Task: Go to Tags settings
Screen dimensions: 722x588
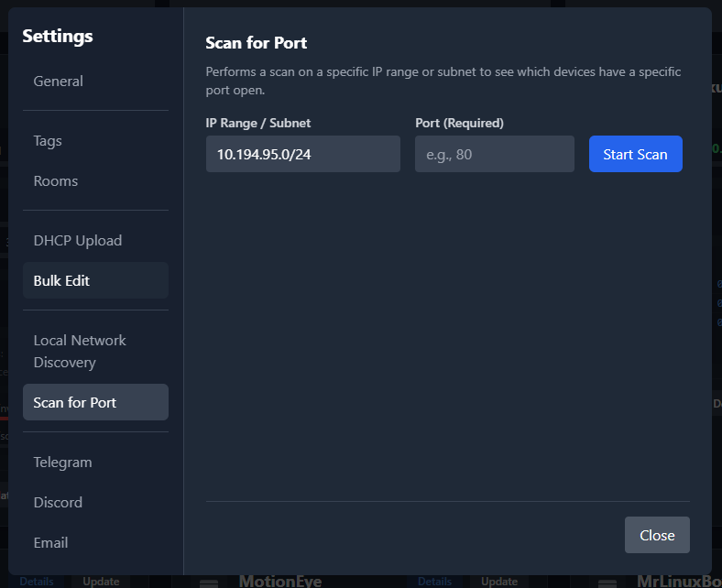Action: click(48, 141)
